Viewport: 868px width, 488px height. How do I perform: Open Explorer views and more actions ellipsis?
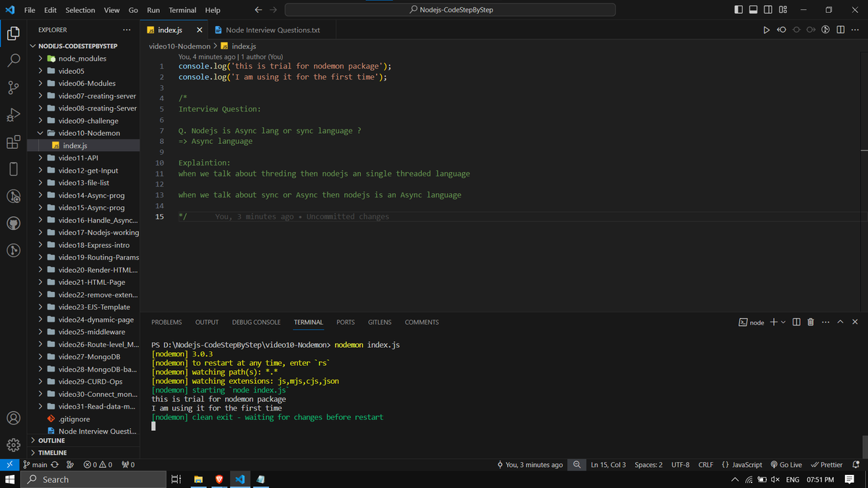pyautogui.click(x=127, y=30)
